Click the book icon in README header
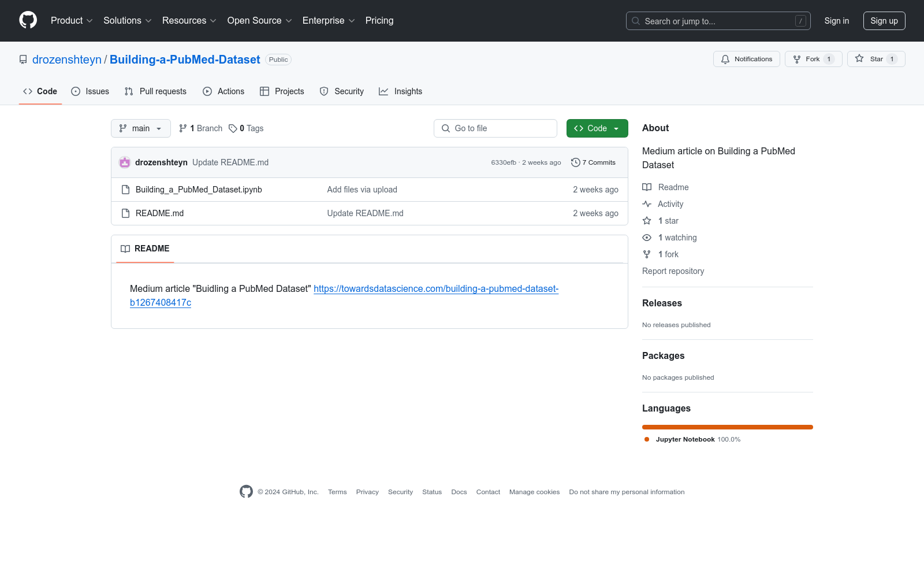The image size is (924, 578). tap(125, 249)
